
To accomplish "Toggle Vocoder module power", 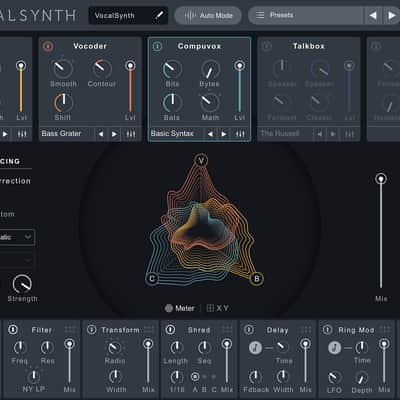I will pos(48,46).
